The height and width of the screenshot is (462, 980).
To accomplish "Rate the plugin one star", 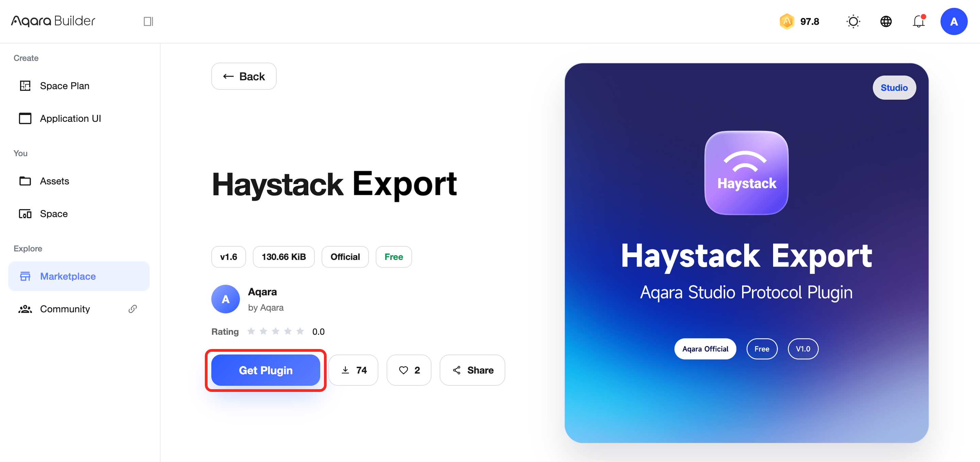I will [251, 331].
